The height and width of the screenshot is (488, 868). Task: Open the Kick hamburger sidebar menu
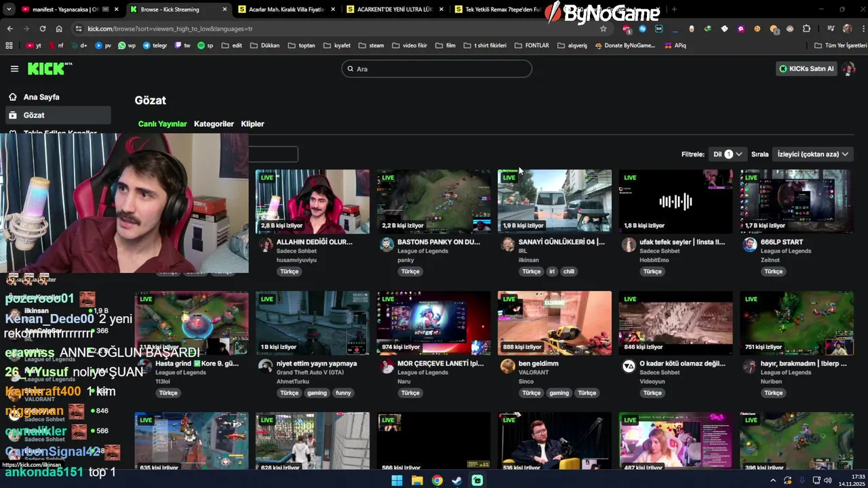(14, 68)
